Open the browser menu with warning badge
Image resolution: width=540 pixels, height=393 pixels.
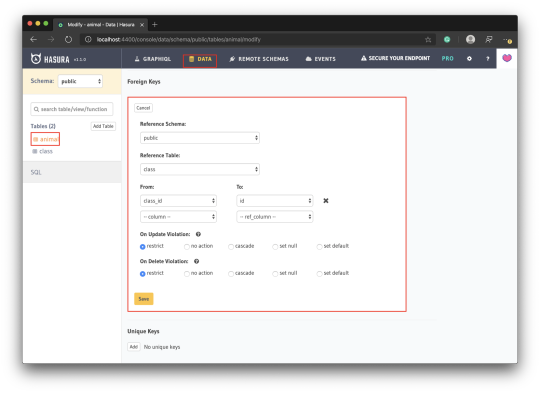click(507, 40)
